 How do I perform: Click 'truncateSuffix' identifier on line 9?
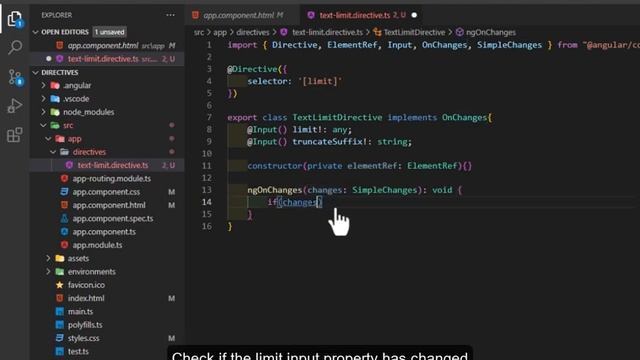click(x=327, y=142)
